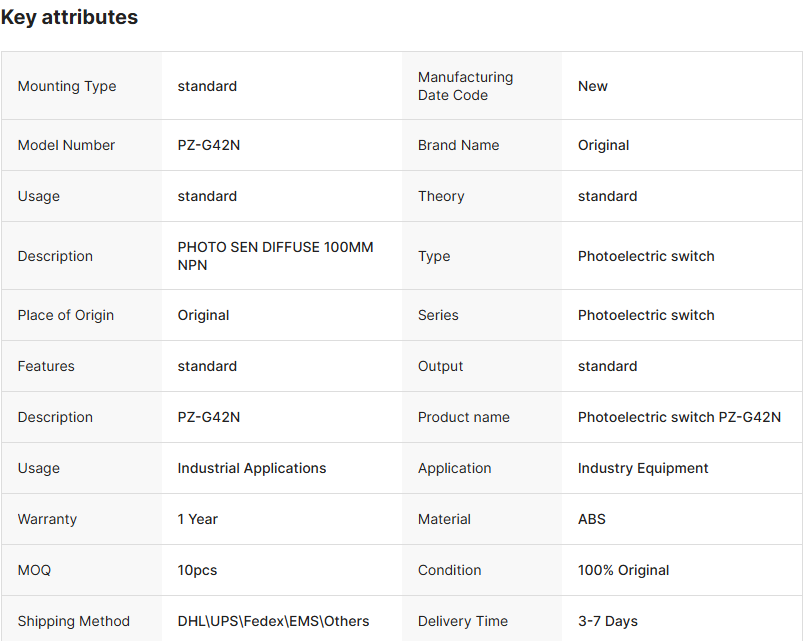Click the "DHL\UPS\Fedex\EMS\Others" shipping value
The height and width of the screenshot is (641, 803).
[x=273, y=621]
